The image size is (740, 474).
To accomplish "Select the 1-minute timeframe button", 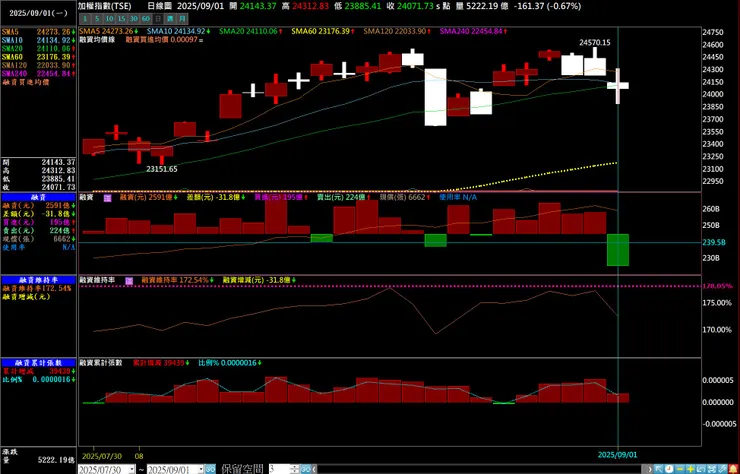I will tap(85, 19).
